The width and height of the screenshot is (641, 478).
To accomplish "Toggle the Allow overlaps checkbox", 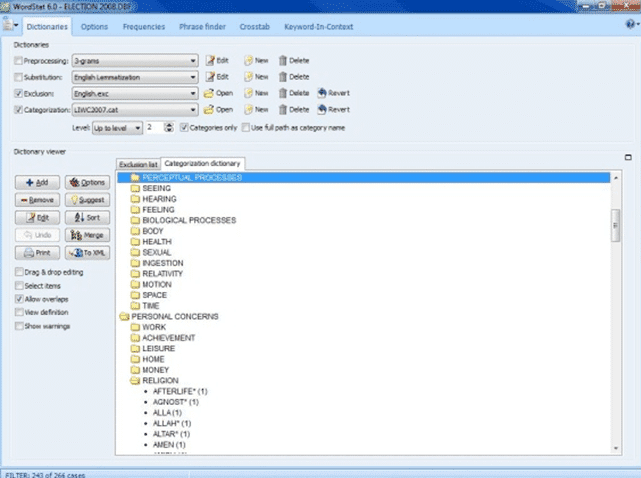I will click(x=20, y=298).
